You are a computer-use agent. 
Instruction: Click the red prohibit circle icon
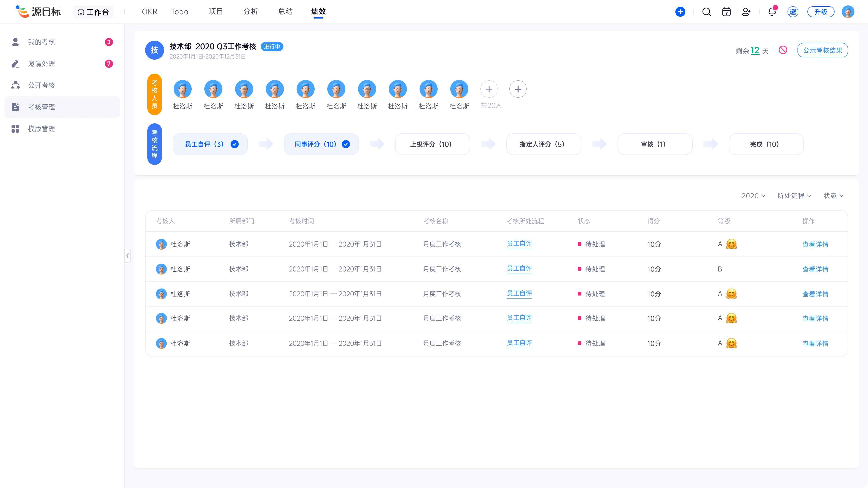[783, 50]
